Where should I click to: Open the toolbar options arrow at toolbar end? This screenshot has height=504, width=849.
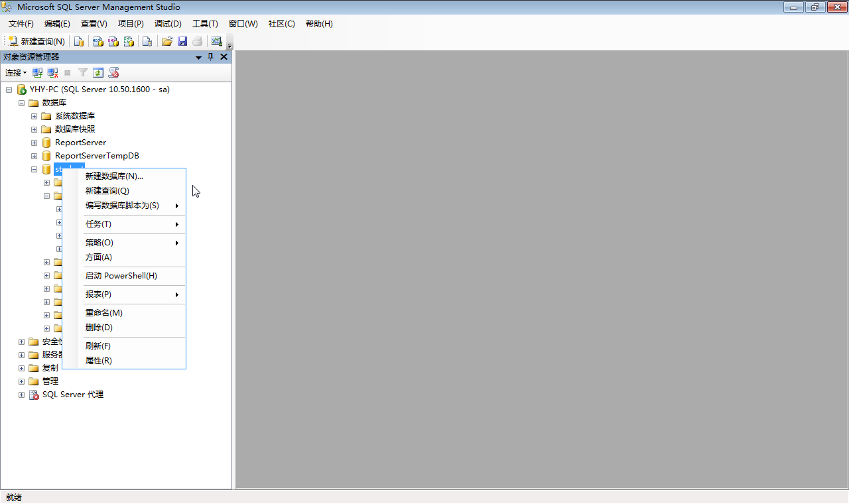click(x=229, y=45)
